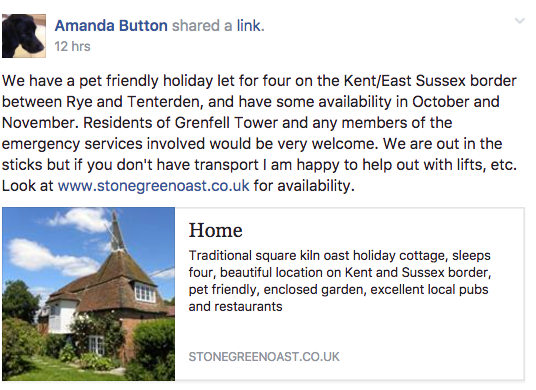
Task: Expand the post options chevron
Action: tap(520, 21)
